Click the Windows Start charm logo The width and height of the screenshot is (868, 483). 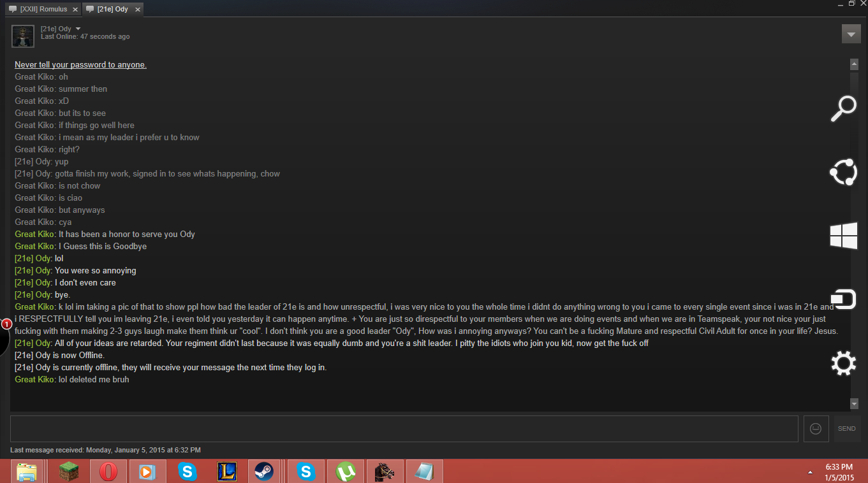click(843, 236)
